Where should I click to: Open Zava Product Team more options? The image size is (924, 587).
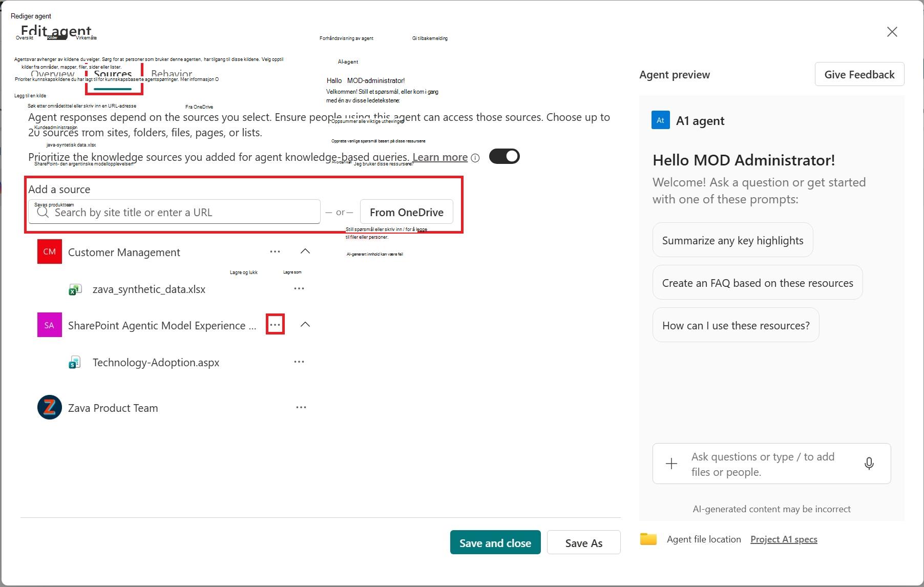[301, 407]
